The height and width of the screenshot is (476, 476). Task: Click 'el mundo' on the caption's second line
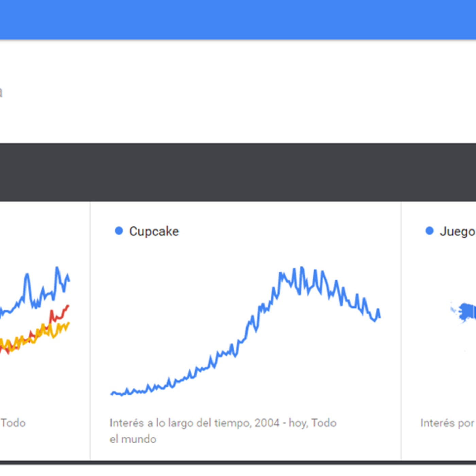[133, 439]
